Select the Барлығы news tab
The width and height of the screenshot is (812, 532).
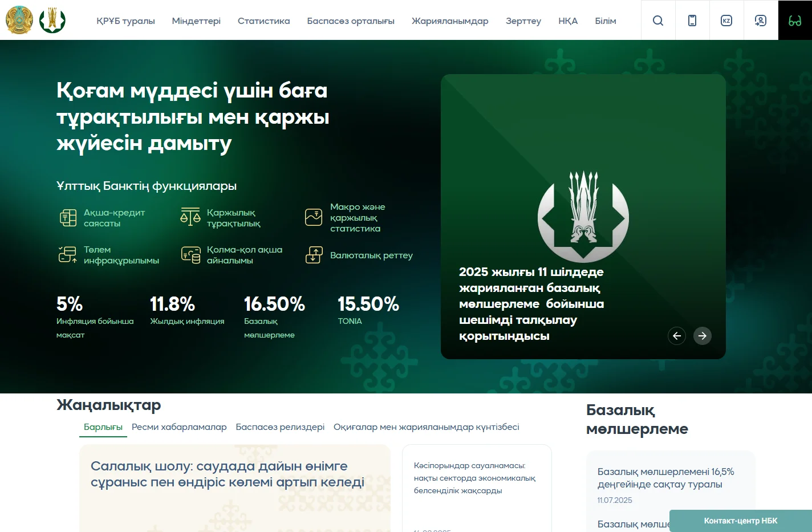click(103, 427)
